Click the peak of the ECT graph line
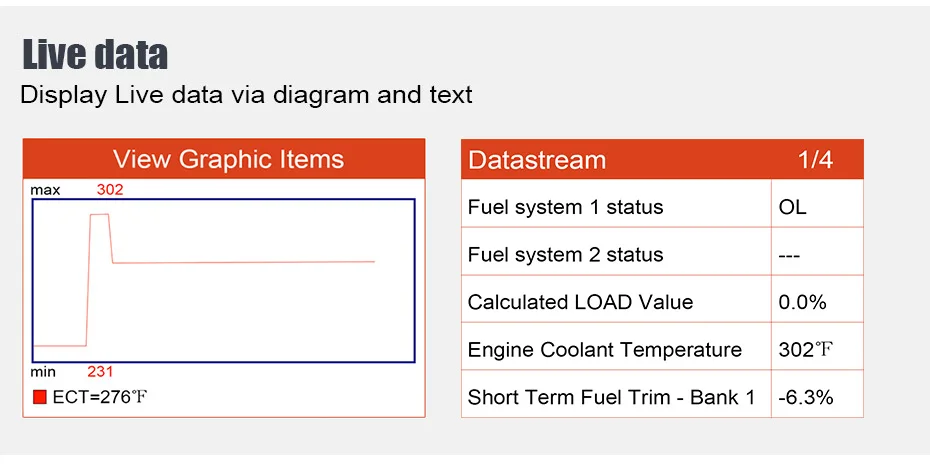This screenshot has width=930, height=467. (x=100, y=215)
